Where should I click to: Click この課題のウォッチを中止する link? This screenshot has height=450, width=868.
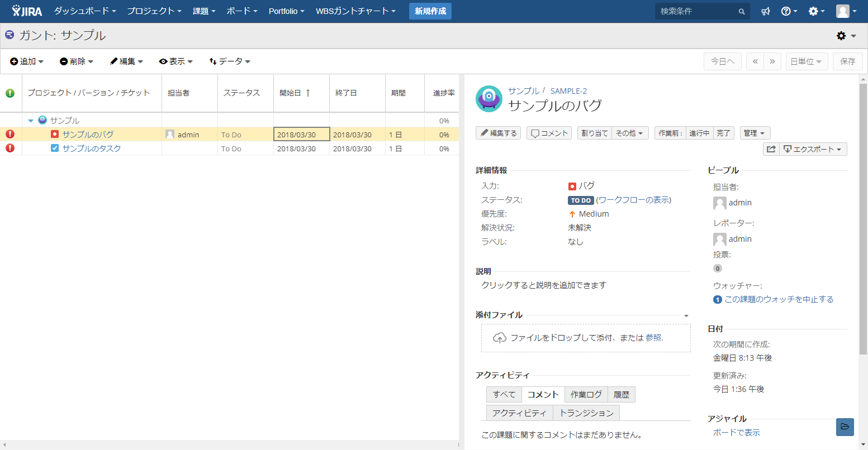779,299
